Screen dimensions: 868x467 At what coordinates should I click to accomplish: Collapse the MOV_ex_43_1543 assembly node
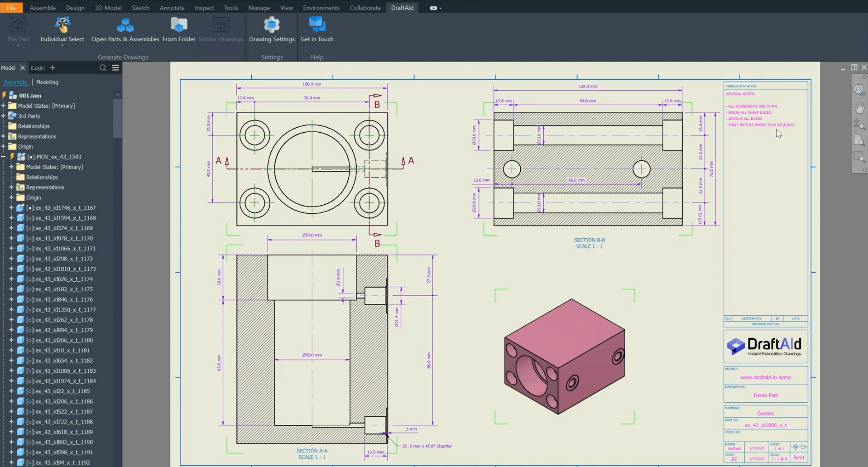click(x=4, y=157)
